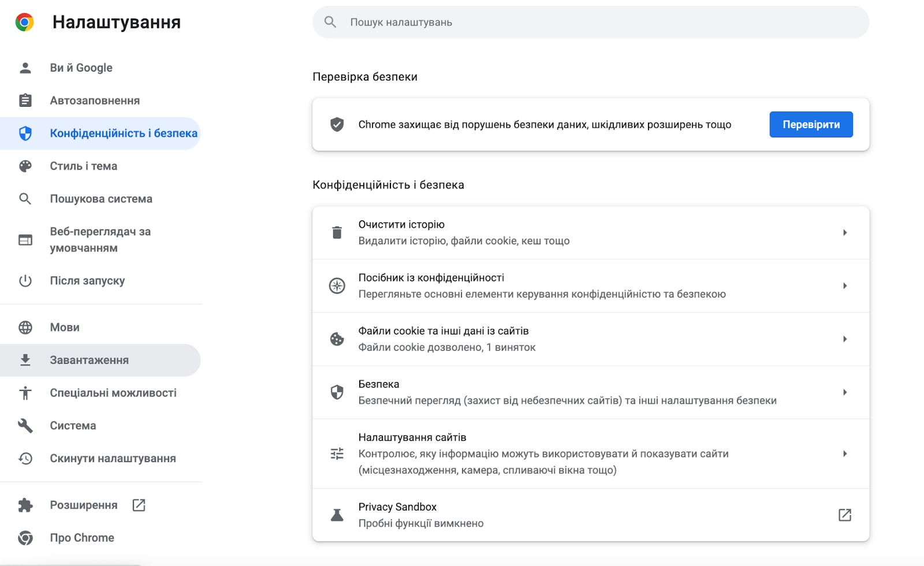The image size is (924, 566).
Task: Click the shield check icon in Перевірка безпеки
Action: click(x=337, y=124)
